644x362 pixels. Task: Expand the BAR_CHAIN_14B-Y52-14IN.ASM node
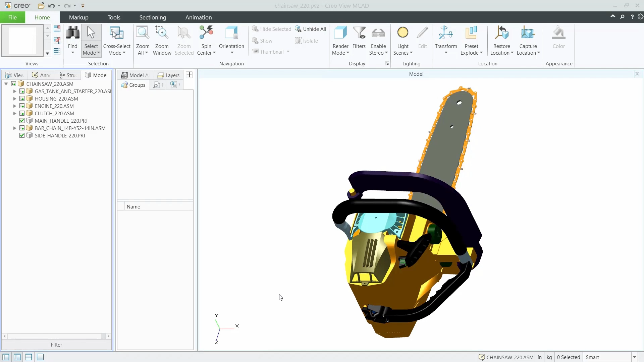[14, 128]
